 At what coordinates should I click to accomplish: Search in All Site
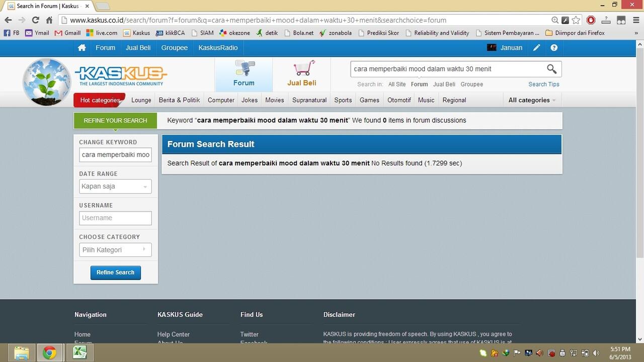coord(397,84)
